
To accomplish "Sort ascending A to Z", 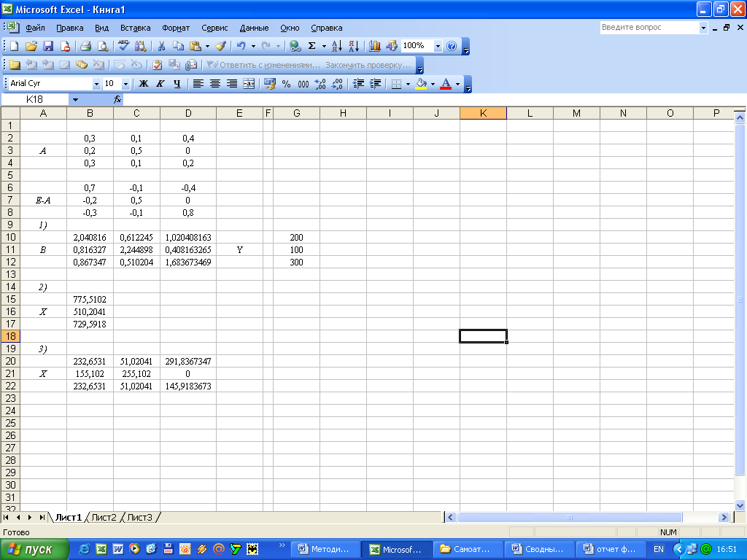I will [337, 46].
